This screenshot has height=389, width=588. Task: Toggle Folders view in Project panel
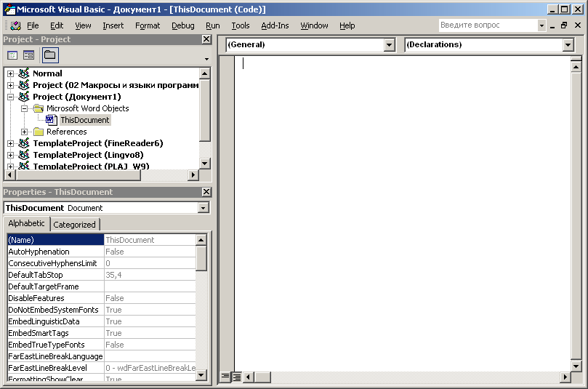tap(50, 55)
